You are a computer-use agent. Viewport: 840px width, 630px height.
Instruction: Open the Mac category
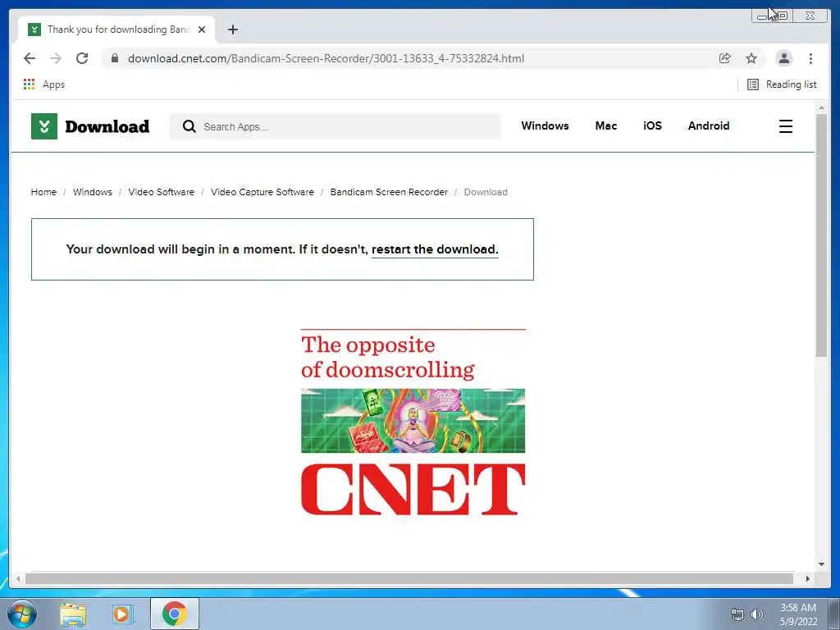[606, 126]
